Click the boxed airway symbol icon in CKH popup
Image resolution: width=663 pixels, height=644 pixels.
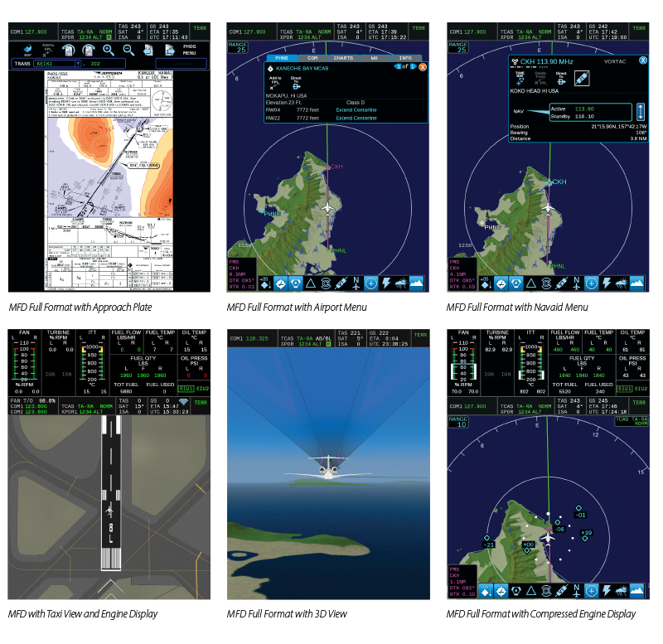click(x=582, y=78)
